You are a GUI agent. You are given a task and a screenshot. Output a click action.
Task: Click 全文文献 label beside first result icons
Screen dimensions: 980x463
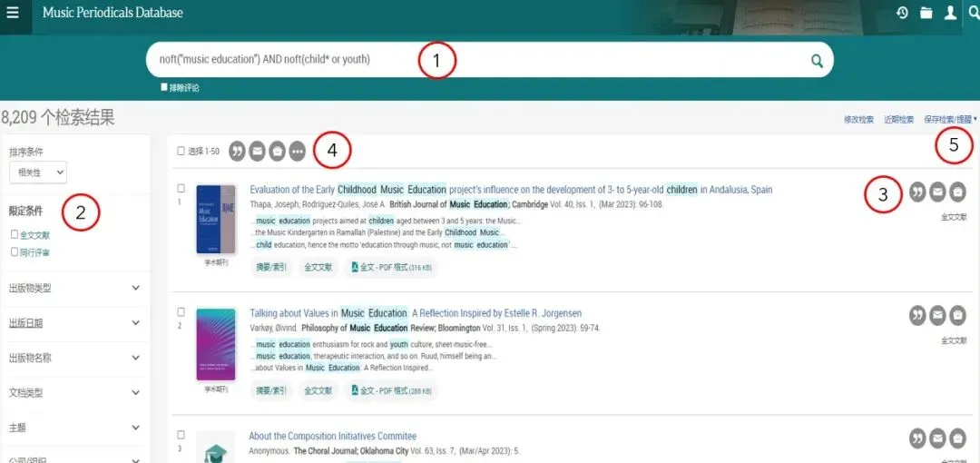pyautogui.click(x=954, y=217)
